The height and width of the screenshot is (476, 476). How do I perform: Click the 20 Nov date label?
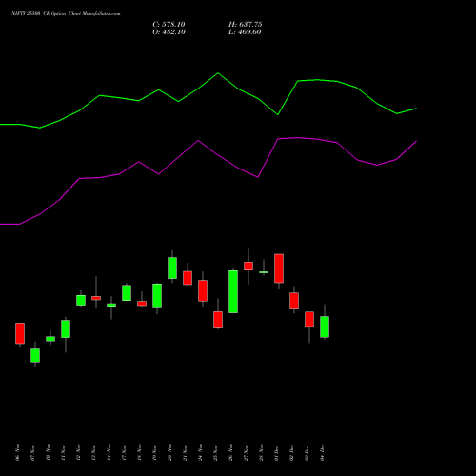point(169,452)
